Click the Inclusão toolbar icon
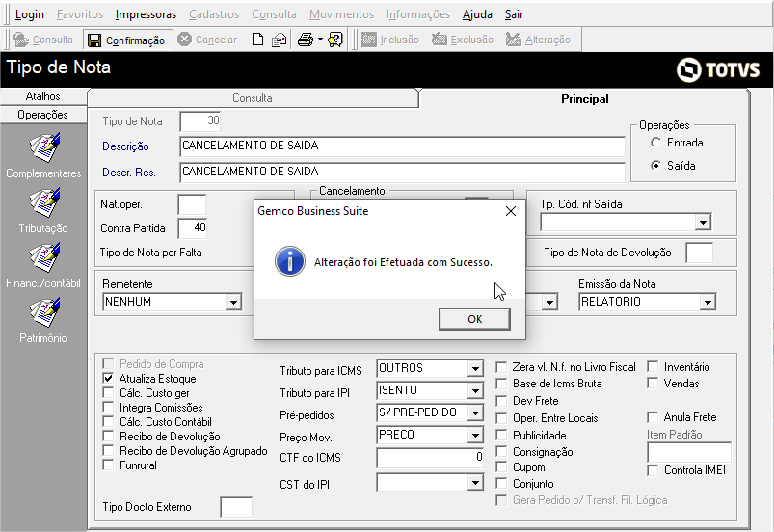The image size is (774, 532). pos(369,40)
